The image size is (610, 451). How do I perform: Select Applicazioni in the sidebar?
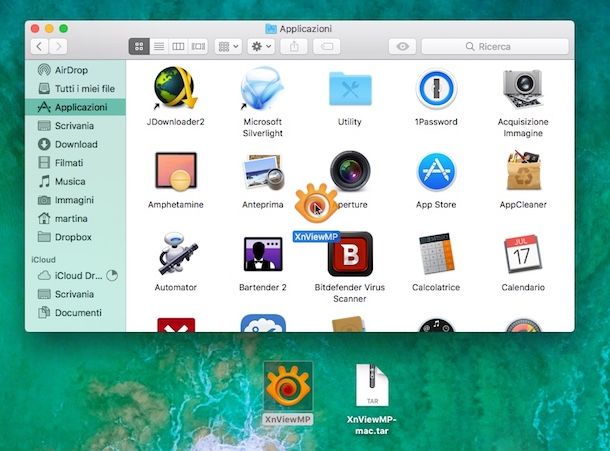click(x=75, y=107)
